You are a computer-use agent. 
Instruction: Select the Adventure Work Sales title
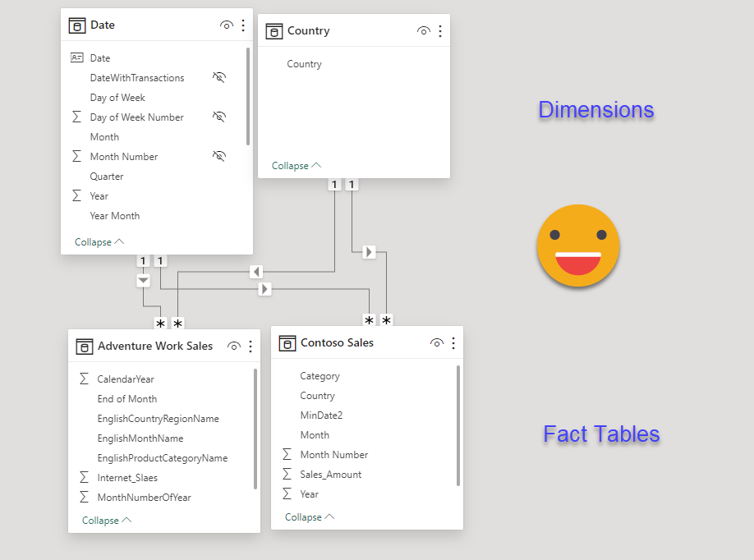[x=155, y=346]
